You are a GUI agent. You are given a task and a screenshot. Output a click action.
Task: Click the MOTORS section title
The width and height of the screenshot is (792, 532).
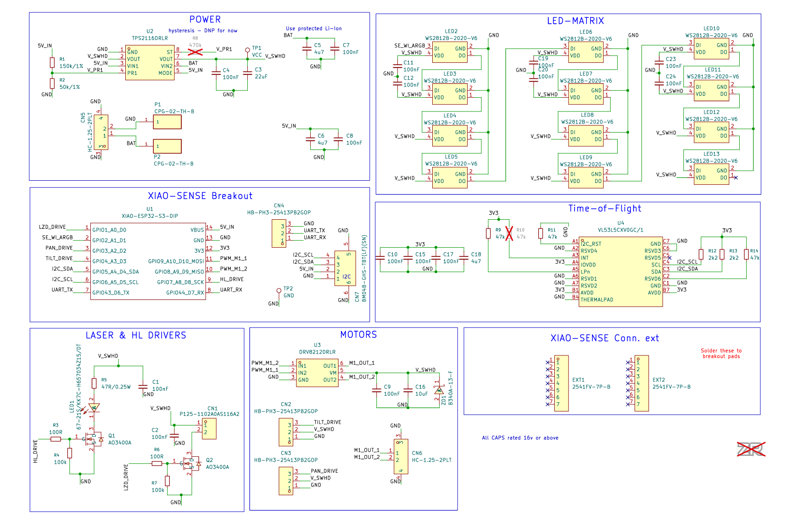point(358,334)
